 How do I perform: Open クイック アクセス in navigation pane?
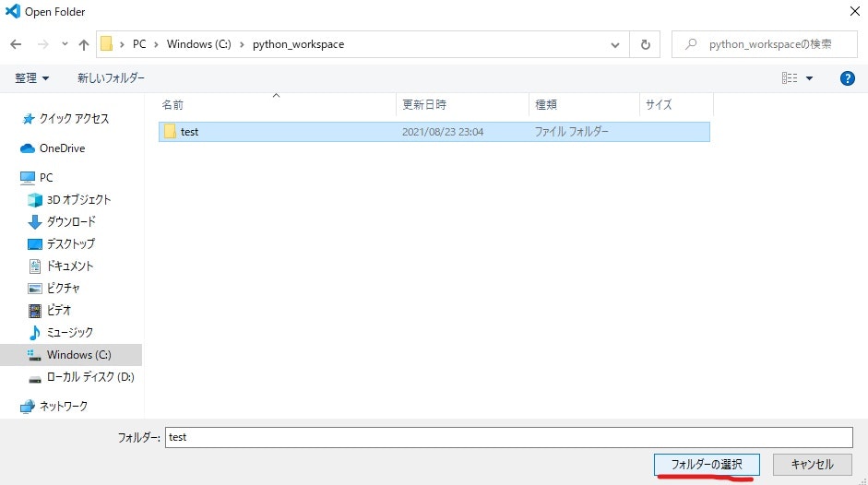click(74, 118)
